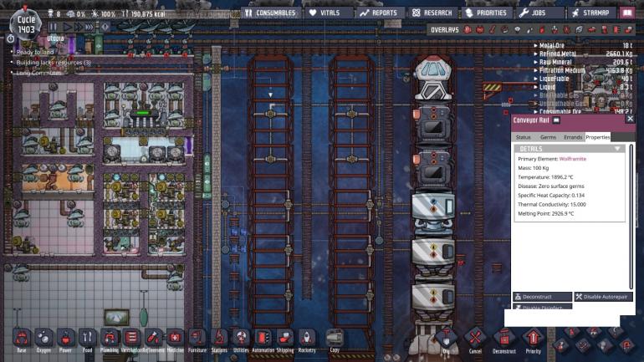Screen dimensions: 644x362
Task: Open Consumables management screen
Action: pos(270,13)
